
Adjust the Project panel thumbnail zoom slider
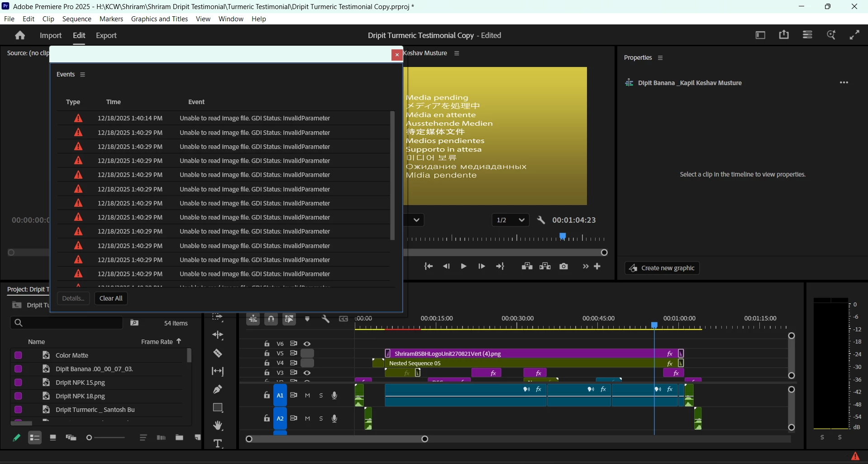[105, 437]
